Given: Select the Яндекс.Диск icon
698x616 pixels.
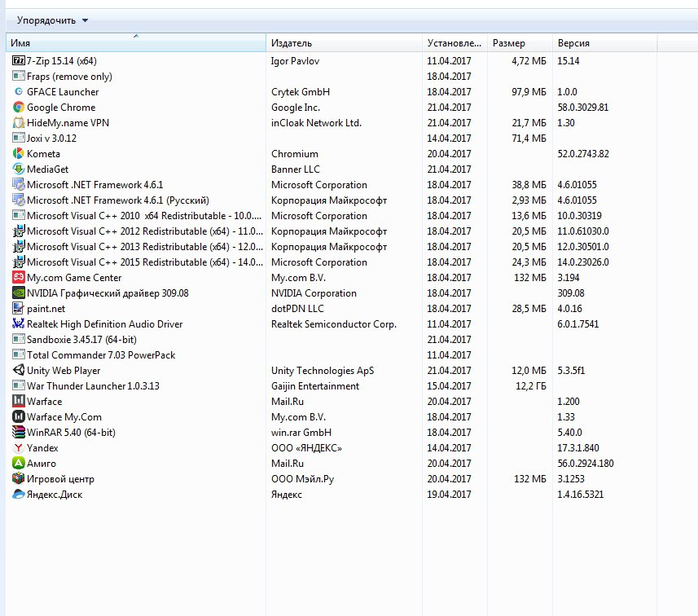Looking at the screenshot, I should [18, 495].
